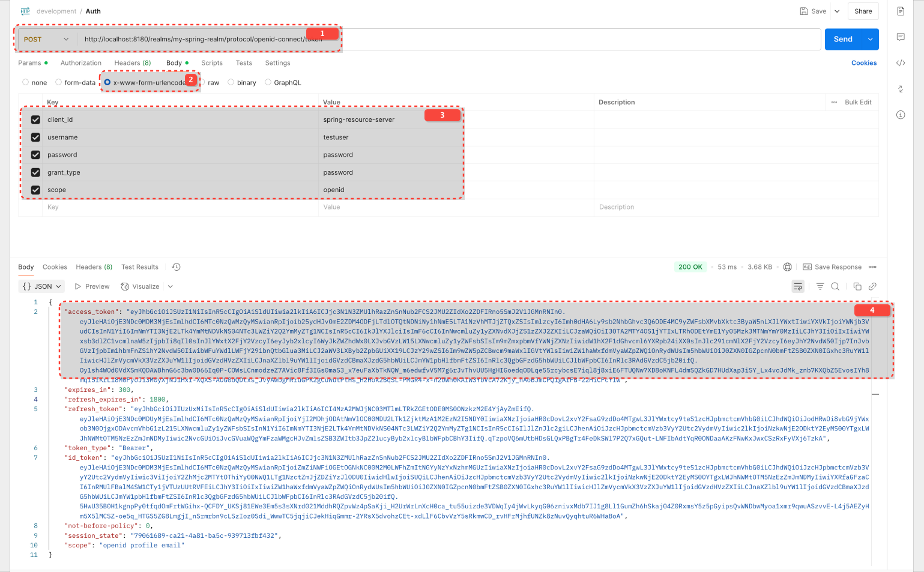924x572 pixels.
Task: Toggle line wrapping in the response viewer
Action: [x=798, y=286]
